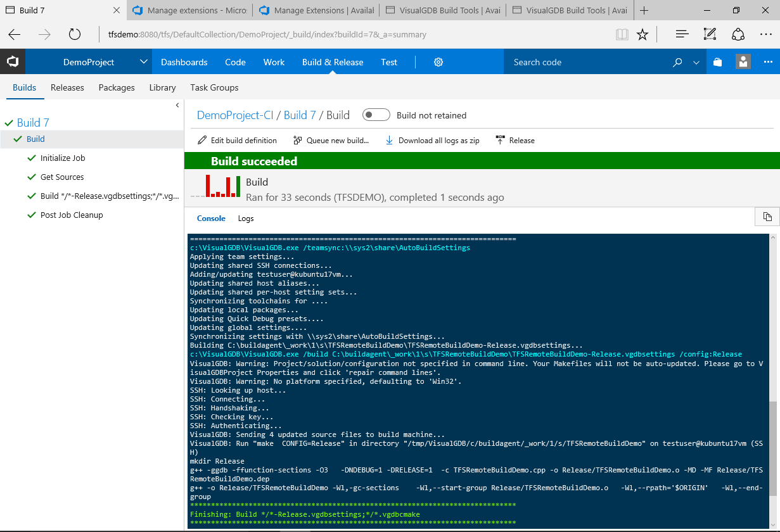Screen dimensions: 780x532
Task: Select the Initialize Job step
Action: point(63,158)
